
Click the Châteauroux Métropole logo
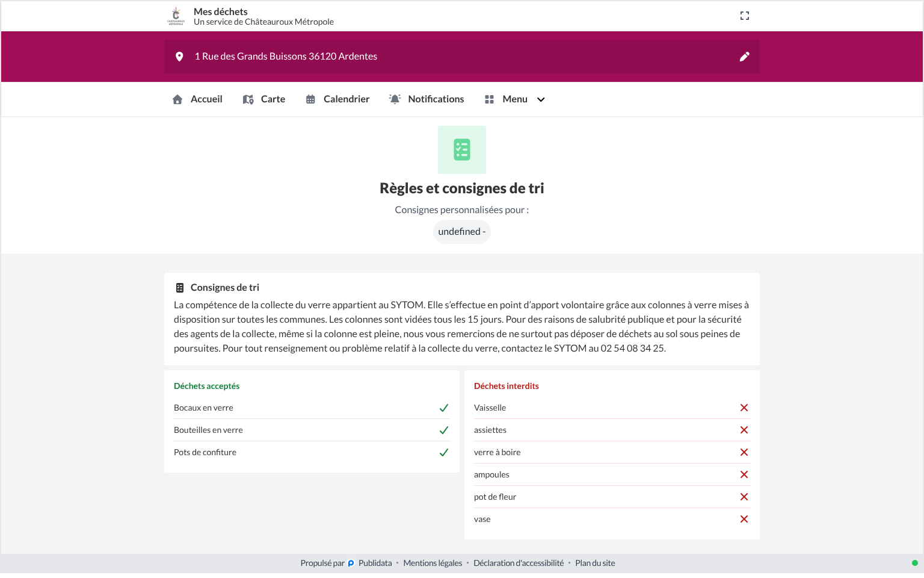[176, 16]
